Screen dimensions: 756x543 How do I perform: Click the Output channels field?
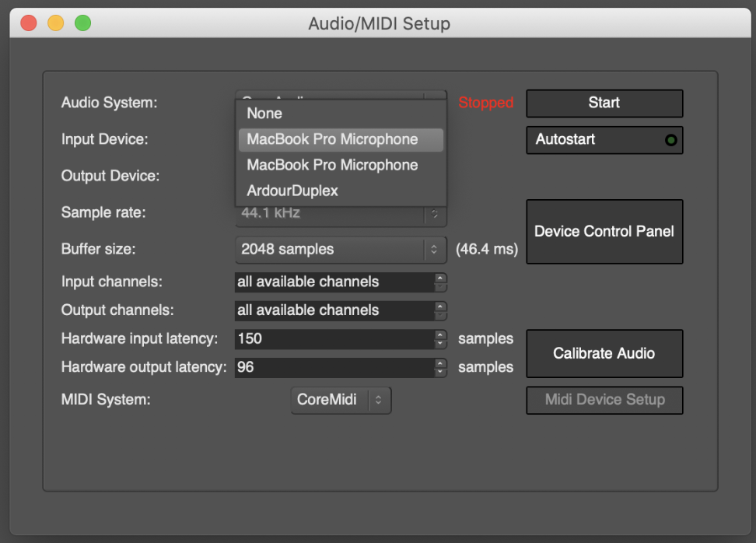(334, 310)
